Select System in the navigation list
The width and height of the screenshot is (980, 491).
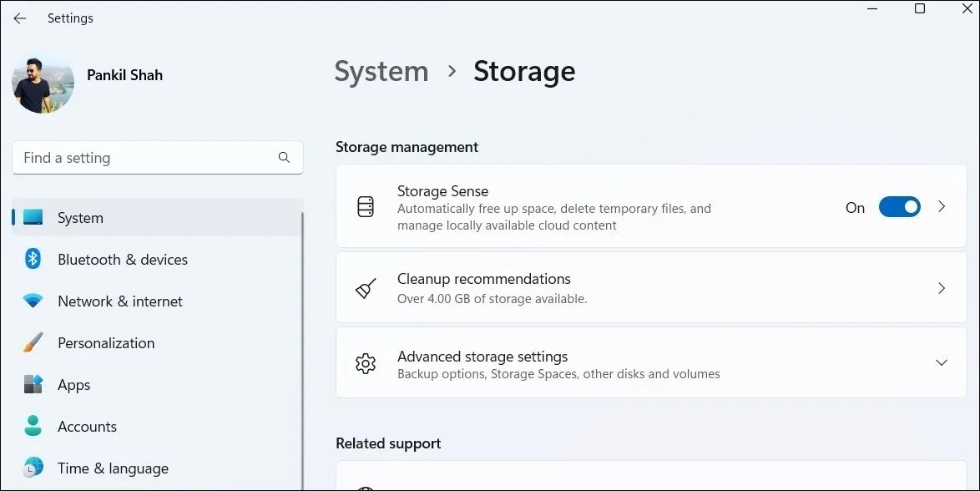point(80,217)
